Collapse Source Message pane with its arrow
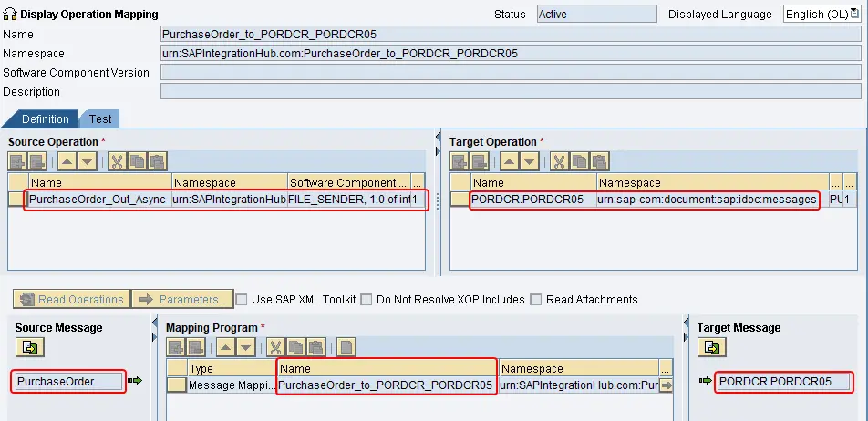The width and height of the screenshot is (868, 421). pos(154,322)
